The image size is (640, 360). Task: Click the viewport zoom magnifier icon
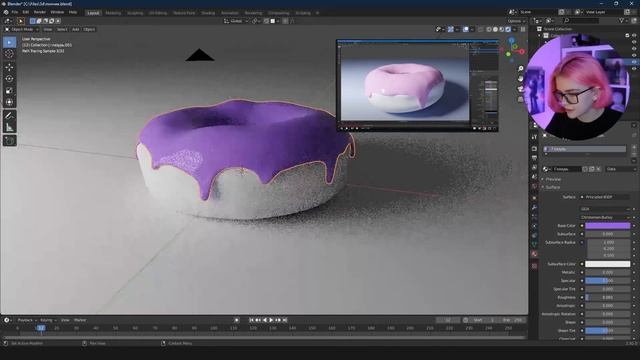[x=520, y=69]
